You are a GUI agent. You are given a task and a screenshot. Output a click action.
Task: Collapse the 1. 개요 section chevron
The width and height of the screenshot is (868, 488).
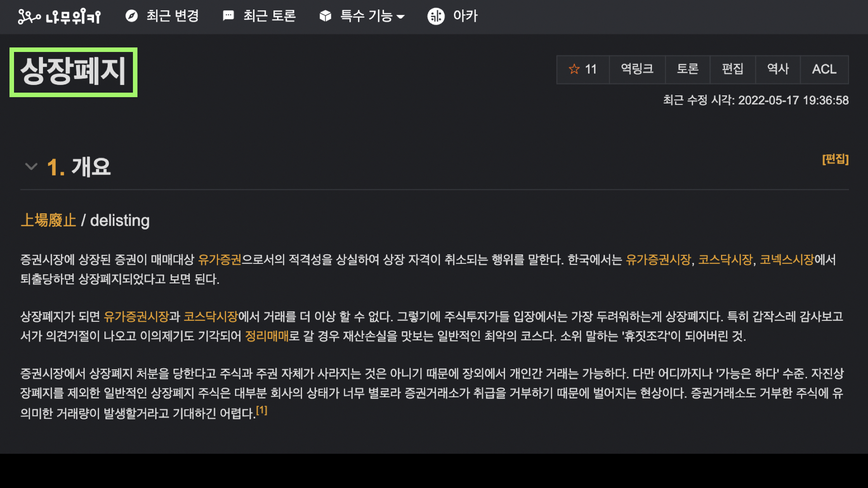[x=31, y=166]
